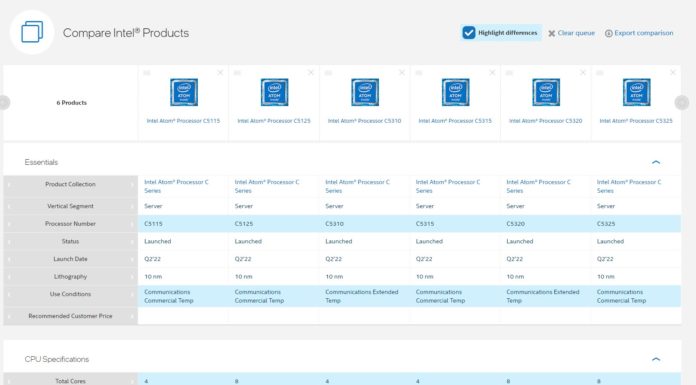This screenshot has width=696, height=385.
Task: Click the compare products icon beside page title
Action: pyautogui.click(x=32, y=32)
